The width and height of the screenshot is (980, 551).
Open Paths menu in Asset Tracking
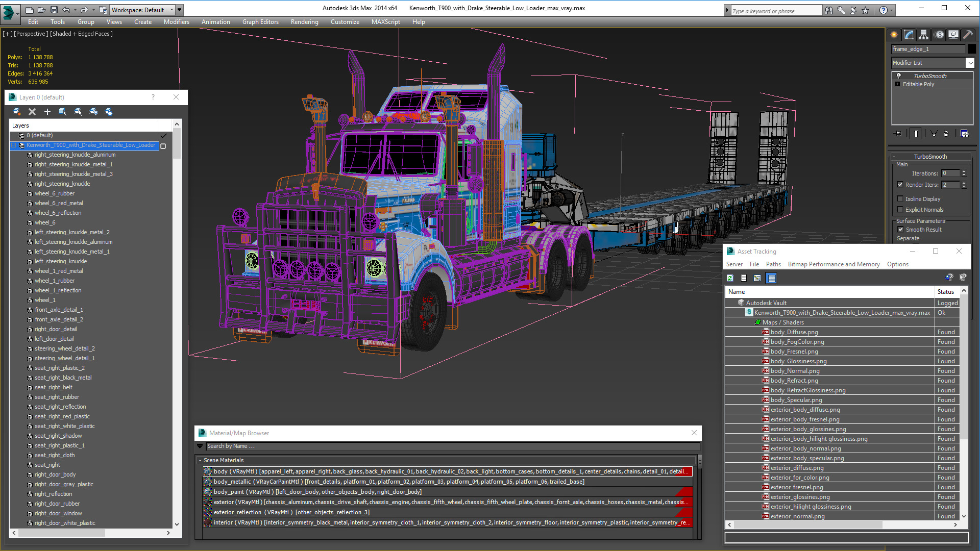[773, 264]
